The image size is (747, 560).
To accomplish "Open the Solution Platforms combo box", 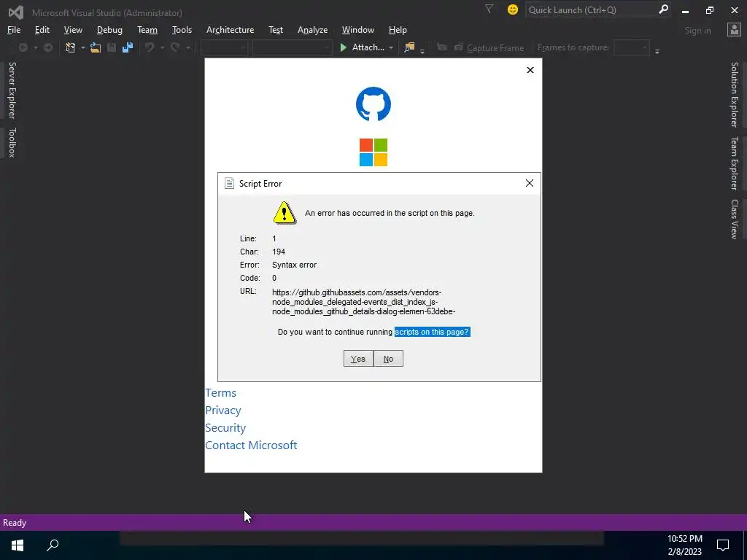I will pyautogui.click(x=292, y=47).
